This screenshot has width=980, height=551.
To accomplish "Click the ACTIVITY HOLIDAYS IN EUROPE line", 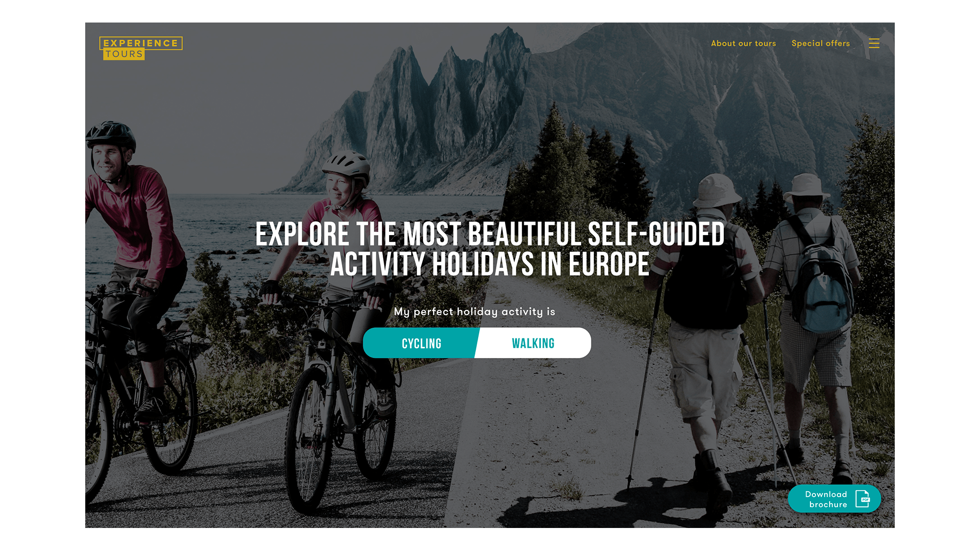I will pos(490,264).
